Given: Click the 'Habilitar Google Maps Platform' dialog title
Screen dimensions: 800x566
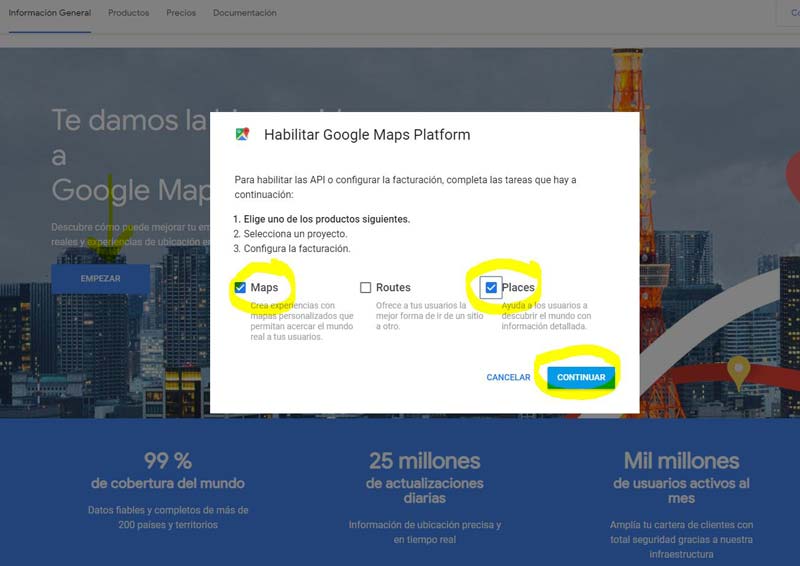Looking at the screenshot, I should [x=367, y=135].
